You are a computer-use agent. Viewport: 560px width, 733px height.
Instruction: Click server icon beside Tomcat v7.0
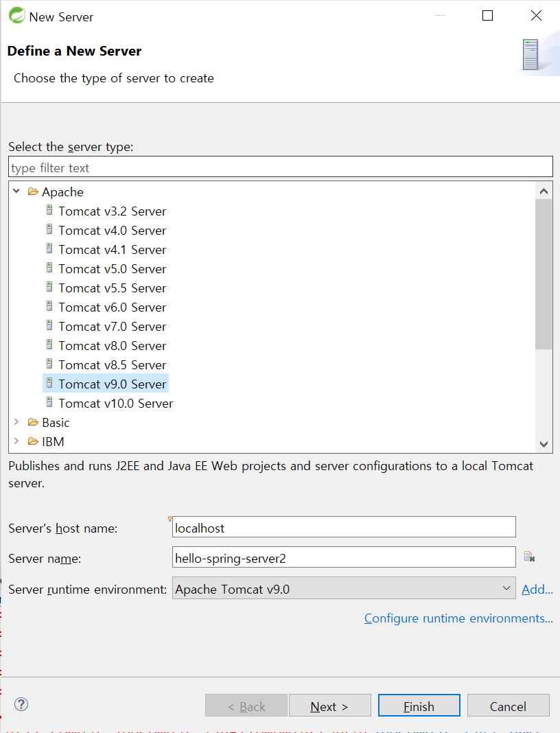coord(49,325)
